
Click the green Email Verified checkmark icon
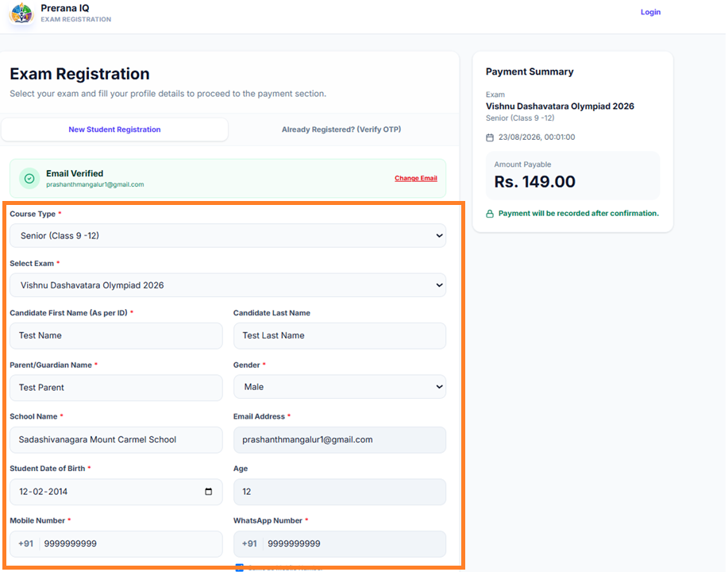[x=29, y=179]
